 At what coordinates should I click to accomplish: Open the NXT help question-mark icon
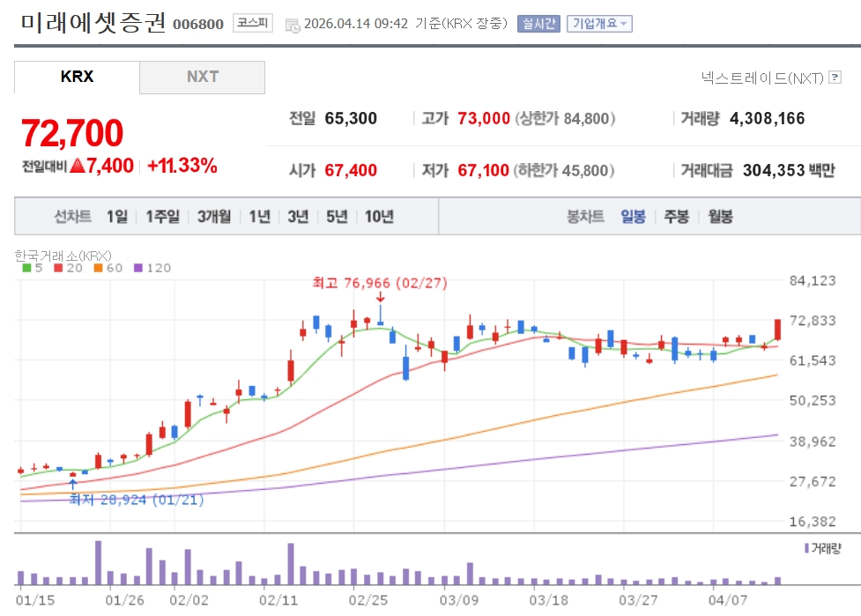835,78
